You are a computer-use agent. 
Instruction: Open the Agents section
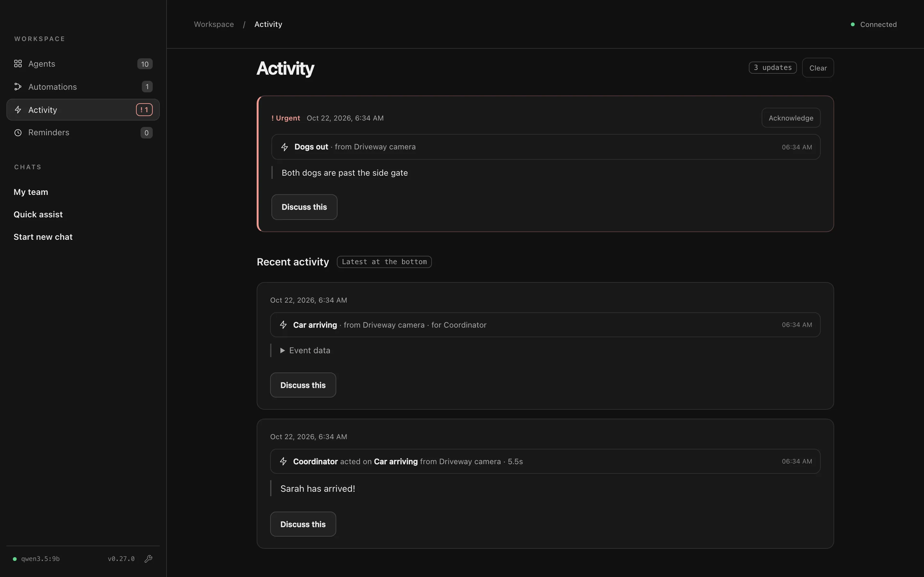click(83, 64)
